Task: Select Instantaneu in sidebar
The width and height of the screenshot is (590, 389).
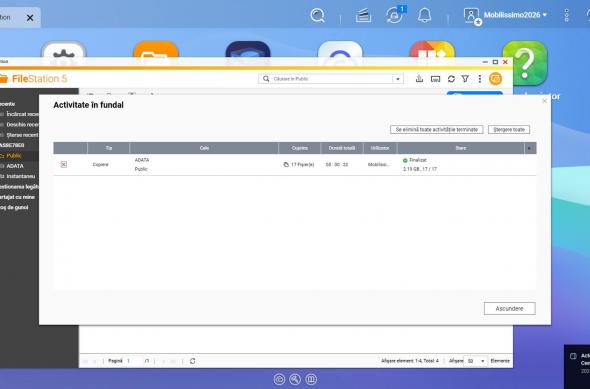Action: point(20,176)
